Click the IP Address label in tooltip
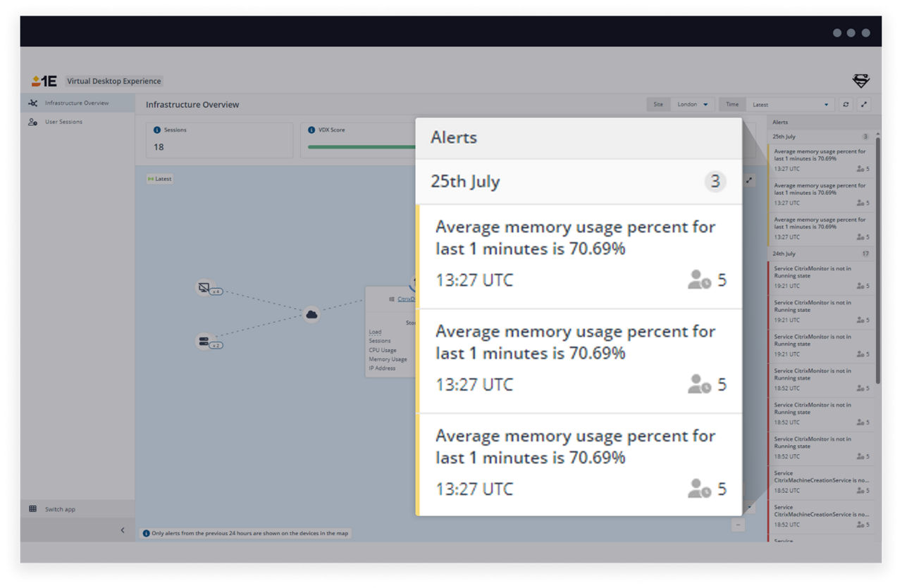Screen dimensions: 902x588 click(x=382, y=368)
